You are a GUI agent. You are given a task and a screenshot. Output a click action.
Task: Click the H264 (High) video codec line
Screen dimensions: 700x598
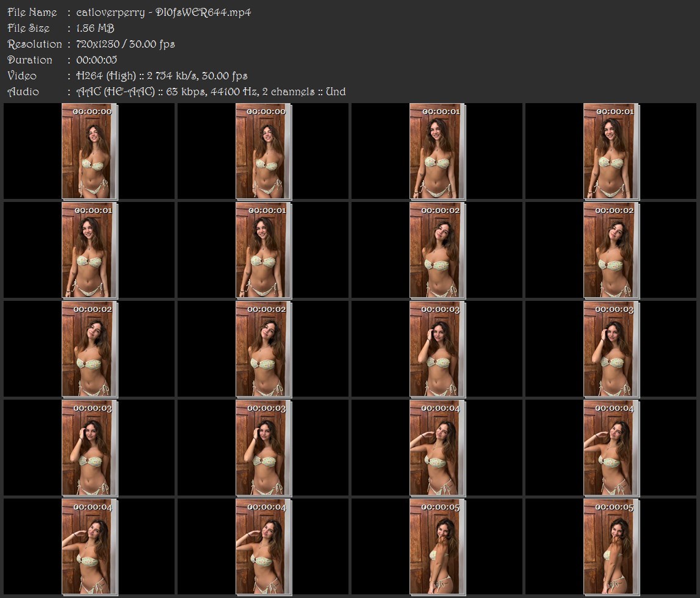point(162,76)
